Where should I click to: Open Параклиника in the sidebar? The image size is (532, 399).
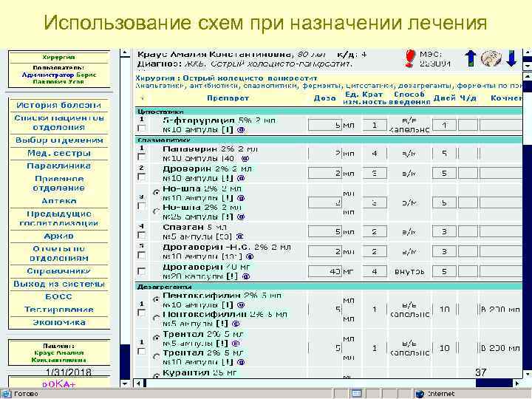tap(58, 166)
